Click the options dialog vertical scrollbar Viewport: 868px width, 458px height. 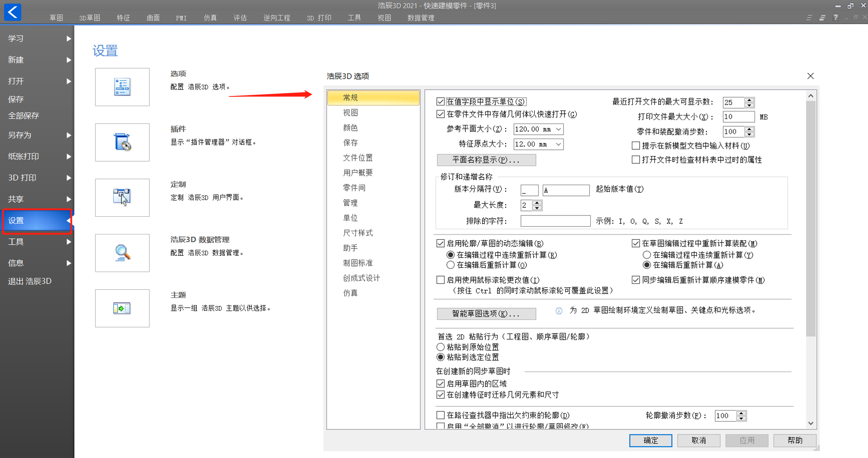[x=811, y=219]
